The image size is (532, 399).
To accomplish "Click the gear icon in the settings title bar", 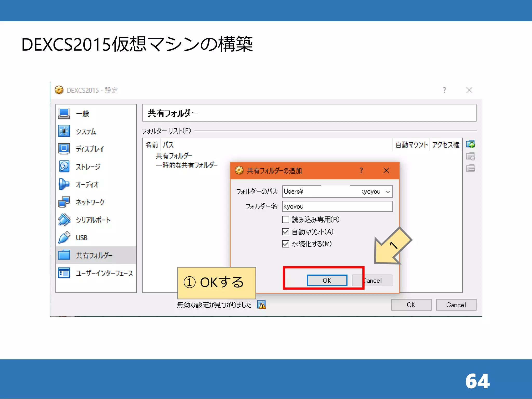I will 59,90.
